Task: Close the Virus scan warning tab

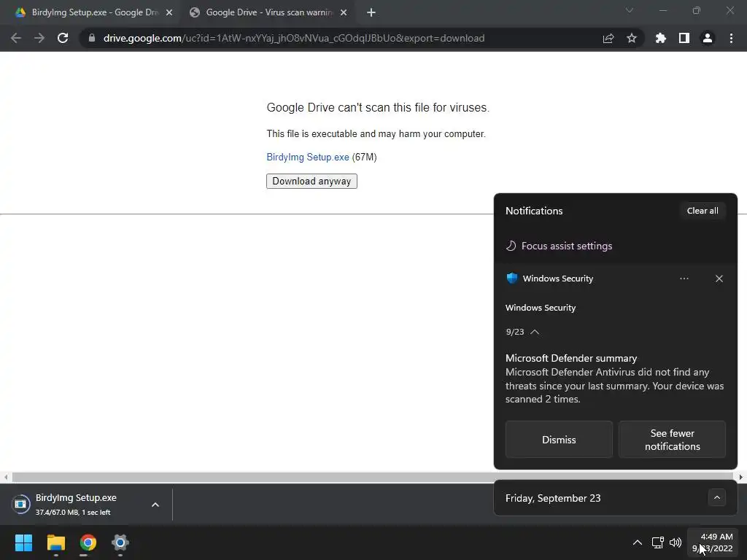Action: pyautogui.click(x=344, y=12)
